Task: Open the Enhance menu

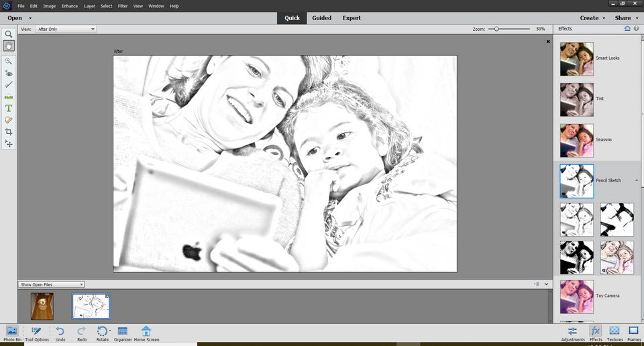Action: 69,6
